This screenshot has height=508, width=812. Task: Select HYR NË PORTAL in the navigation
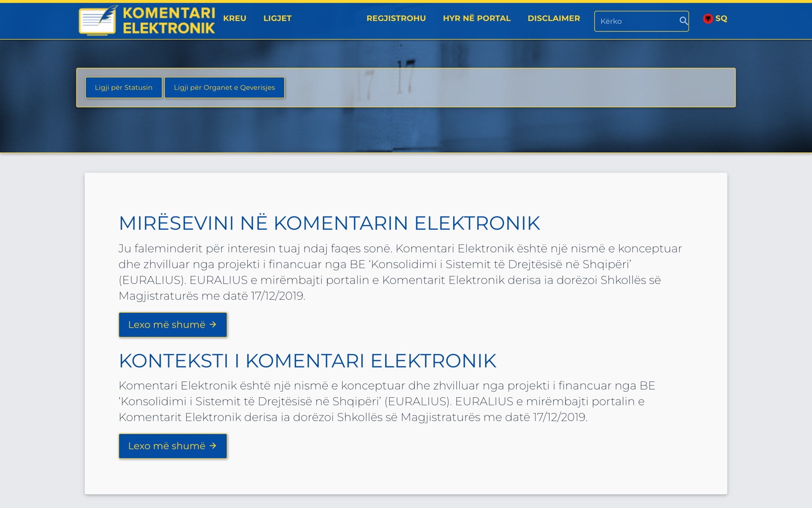tap(477, 18)
